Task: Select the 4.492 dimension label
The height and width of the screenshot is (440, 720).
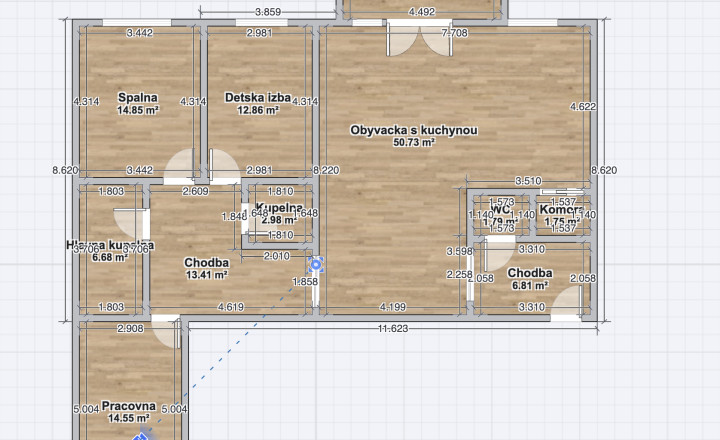Action: point(422,12)
